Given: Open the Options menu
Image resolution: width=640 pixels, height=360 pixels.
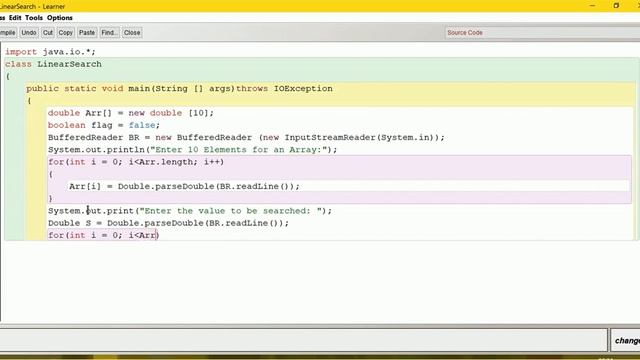Looking at the screenshot, I should 60,18.
